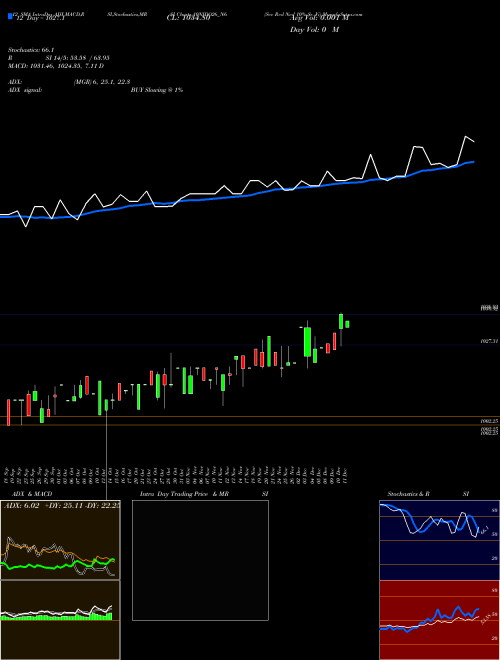This screenshot has height=660, width=500.
Task: Click the 'Stochastics: 66.1' reading
Action: (x=32, y=50)
